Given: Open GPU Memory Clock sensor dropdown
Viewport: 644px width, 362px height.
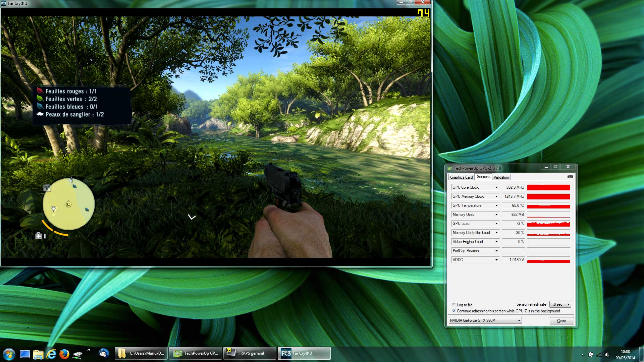Looking at the screenshot, I should click(x=496, y=196).
